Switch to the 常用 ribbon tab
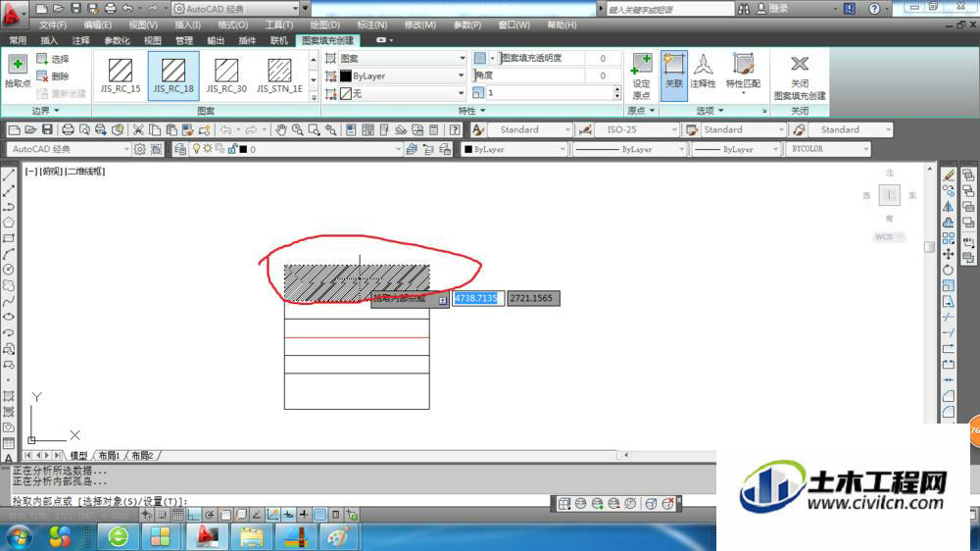This screenshot has width=980, height=551. [18, 40]
